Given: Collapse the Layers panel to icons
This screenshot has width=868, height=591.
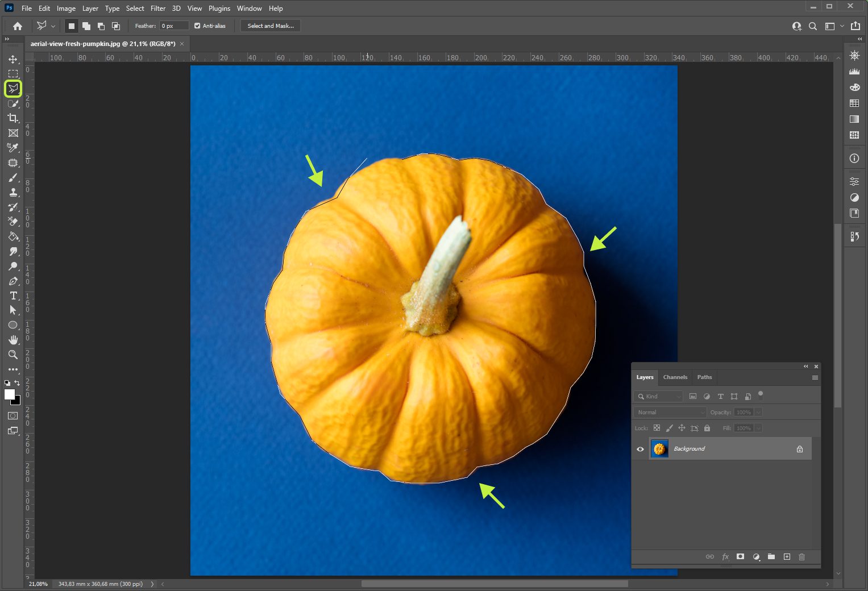Looking at the screenshot, I should (805, 367).
